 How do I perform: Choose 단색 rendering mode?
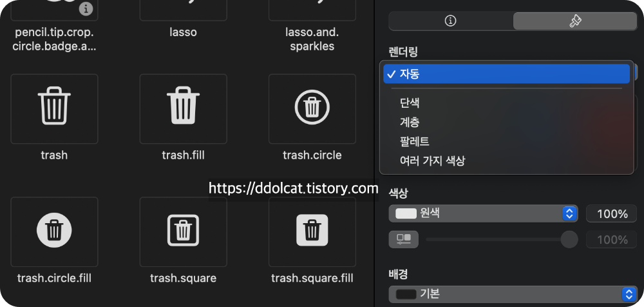coord(410,103)
